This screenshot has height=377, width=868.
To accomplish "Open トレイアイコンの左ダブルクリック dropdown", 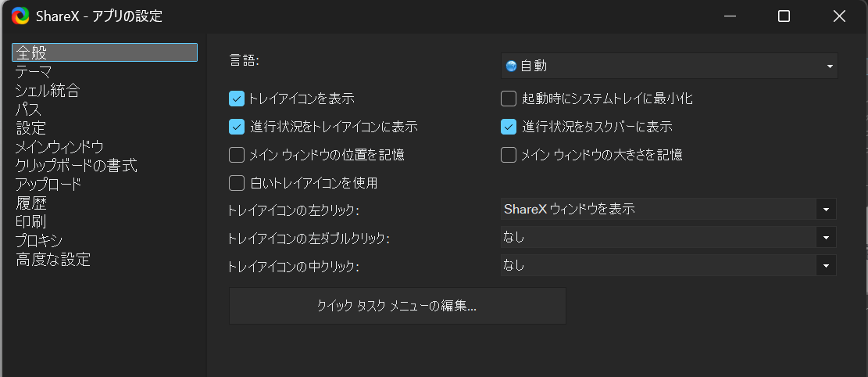I will coord(669,237).
